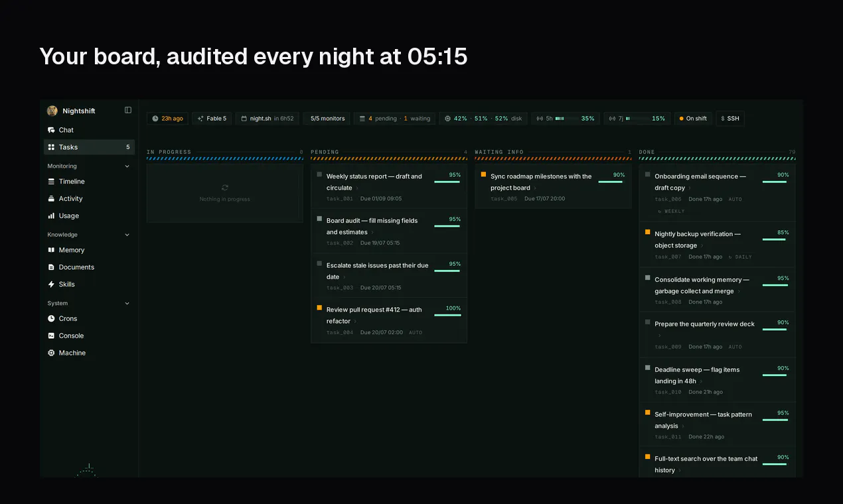Open the Weekly status report task title
This screenshot has width=843, height=504.
click(x=374, y=182)
